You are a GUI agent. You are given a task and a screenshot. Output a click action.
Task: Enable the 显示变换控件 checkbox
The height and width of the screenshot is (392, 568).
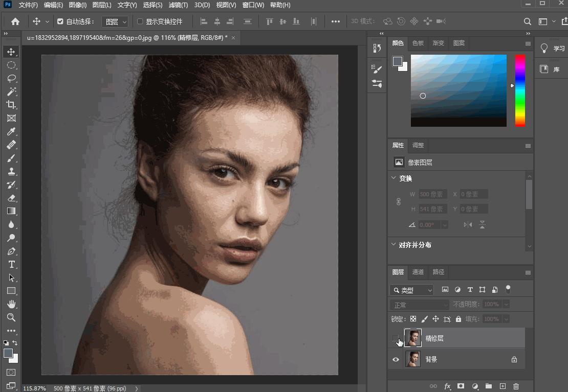pyautogui.click(x=140, y=21)
